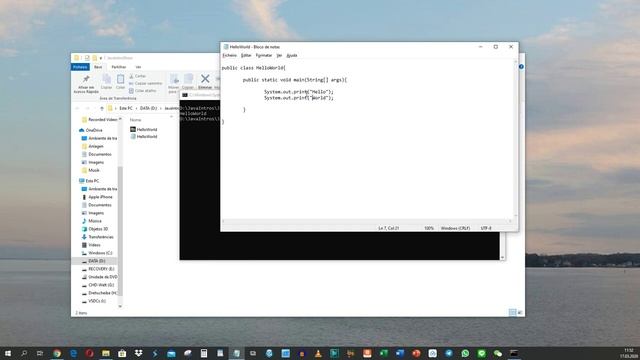Click Colar atalho in the ribbon
The image size is (640, 360).
[x=142, y=91]
